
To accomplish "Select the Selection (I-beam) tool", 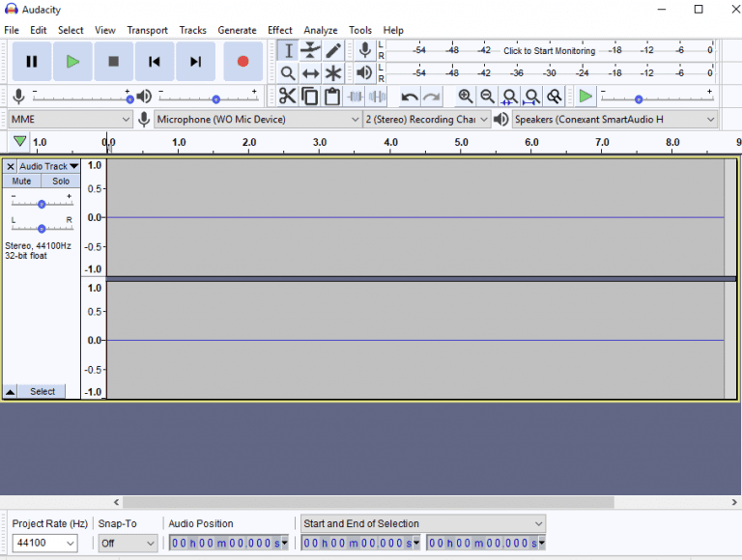I will point(288,50).
